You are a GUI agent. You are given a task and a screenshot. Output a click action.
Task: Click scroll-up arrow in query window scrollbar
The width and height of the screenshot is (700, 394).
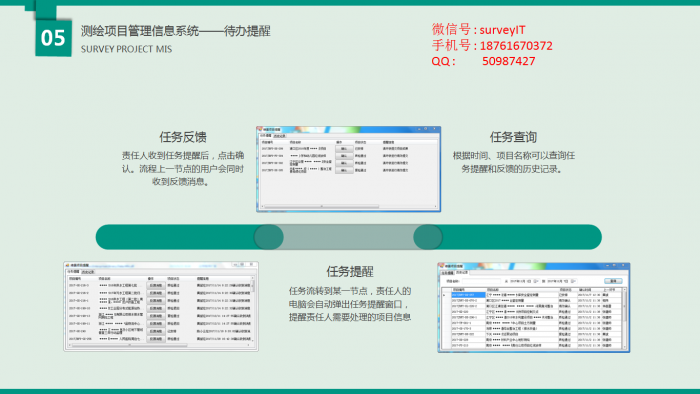click(x=625, y=290)
